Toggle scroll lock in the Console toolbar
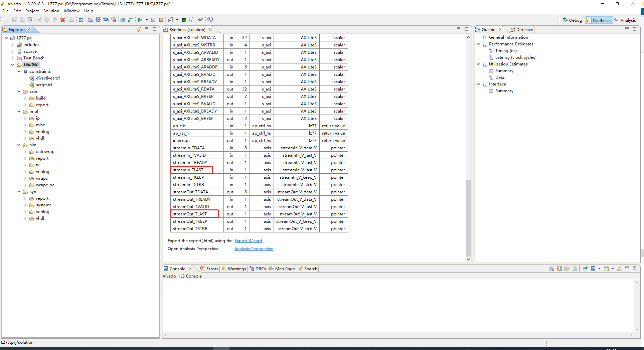The width and height of the screenshot is (644, 350). tap(559, 269)
